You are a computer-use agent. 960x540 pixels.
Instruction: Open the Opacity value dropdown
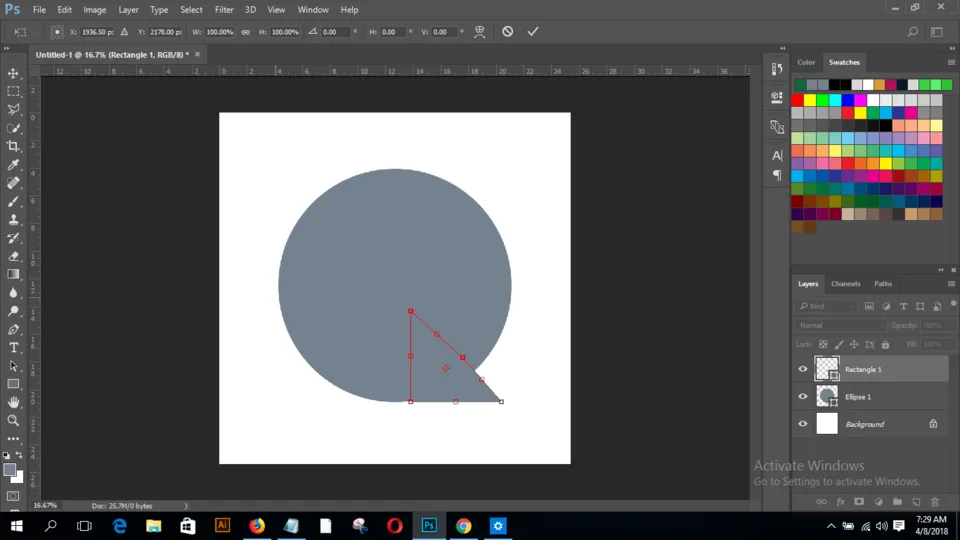[x=951, y=326]
